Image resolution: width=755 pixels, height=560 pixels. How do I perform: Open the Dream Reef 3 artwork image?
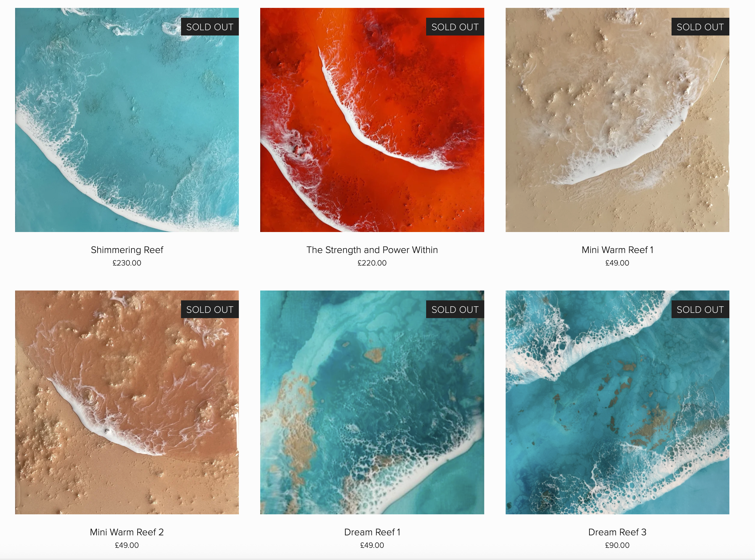(617, 402)
